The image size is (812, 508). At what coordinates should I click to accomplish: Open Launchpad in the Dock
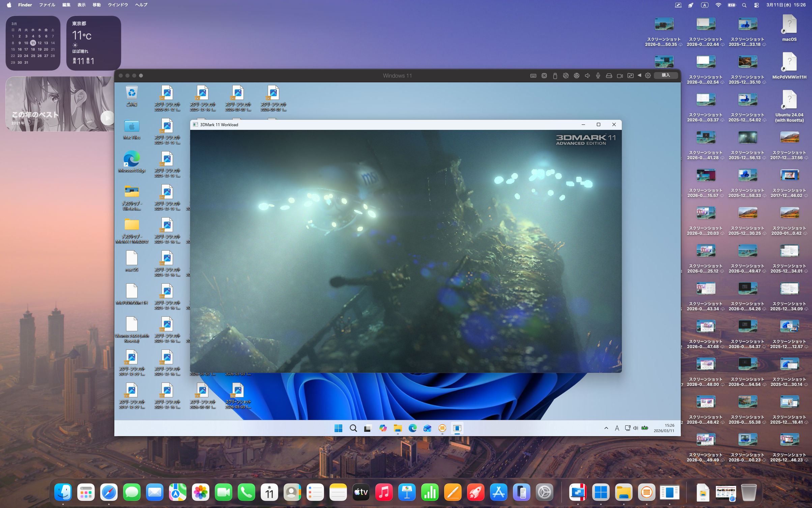pos(86,492)
